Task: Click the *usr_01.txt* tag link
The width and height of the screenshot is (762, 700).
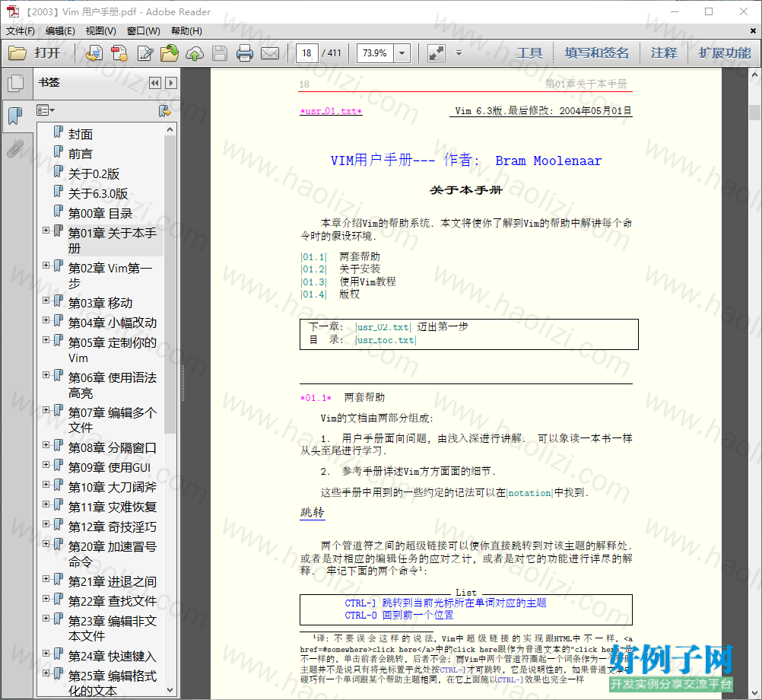Action: 331,111
